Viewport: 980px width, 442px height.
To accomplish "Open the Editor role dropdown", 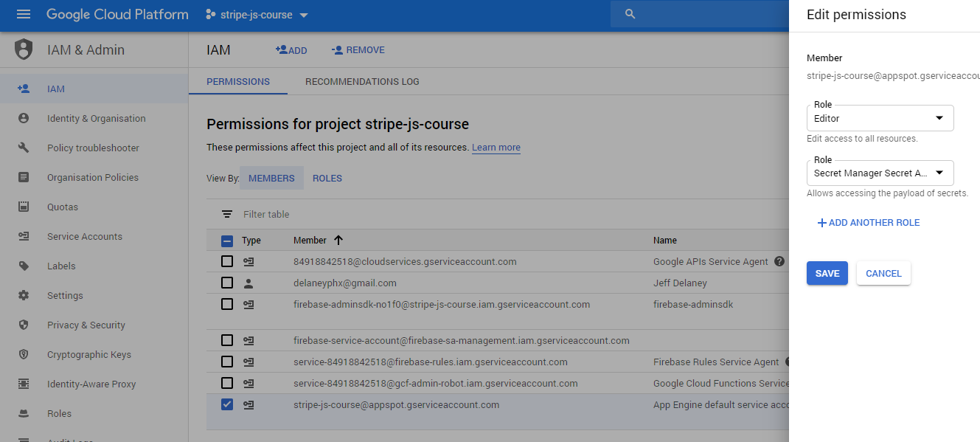I will 880,118.
